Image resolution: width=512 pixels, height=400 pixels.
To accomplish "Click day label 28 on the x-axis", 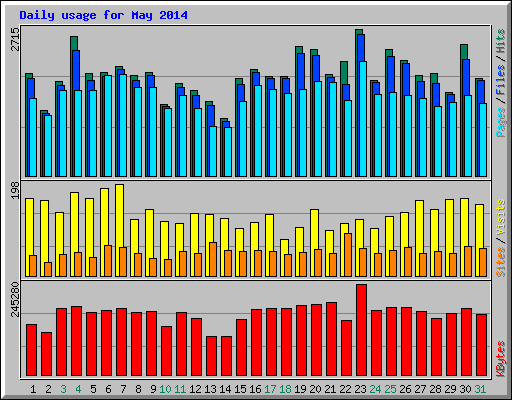I will point(435,389).
